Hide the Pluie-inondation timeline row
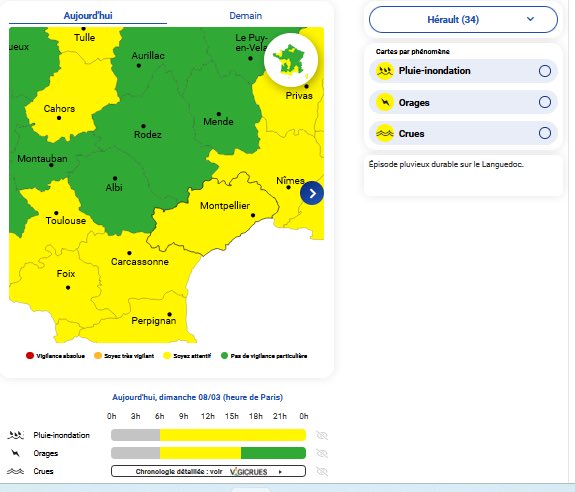The width and height of the screenshot is (575, 492). pyautogui.click(x=322, y=435)
